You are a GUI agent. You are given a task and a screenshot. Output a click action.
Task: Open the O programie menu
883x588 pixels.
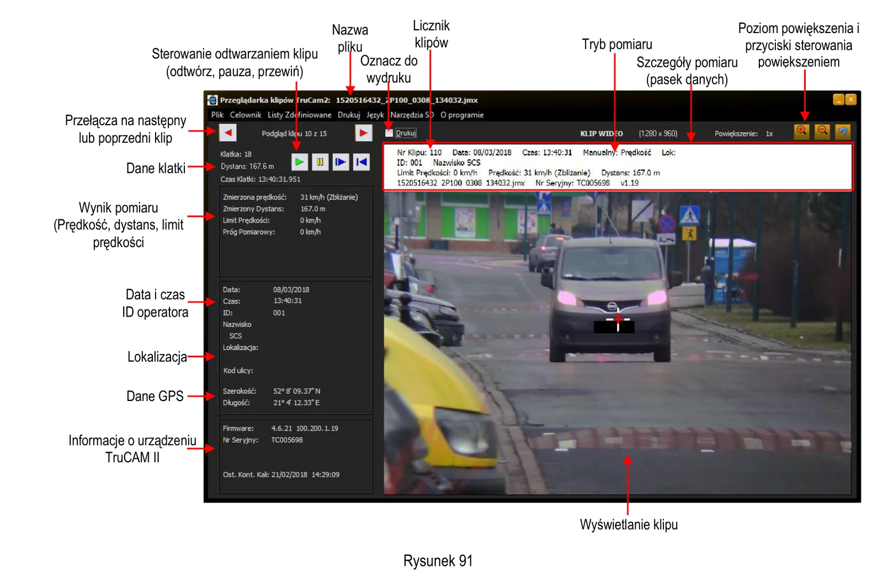tap(462, 115)
